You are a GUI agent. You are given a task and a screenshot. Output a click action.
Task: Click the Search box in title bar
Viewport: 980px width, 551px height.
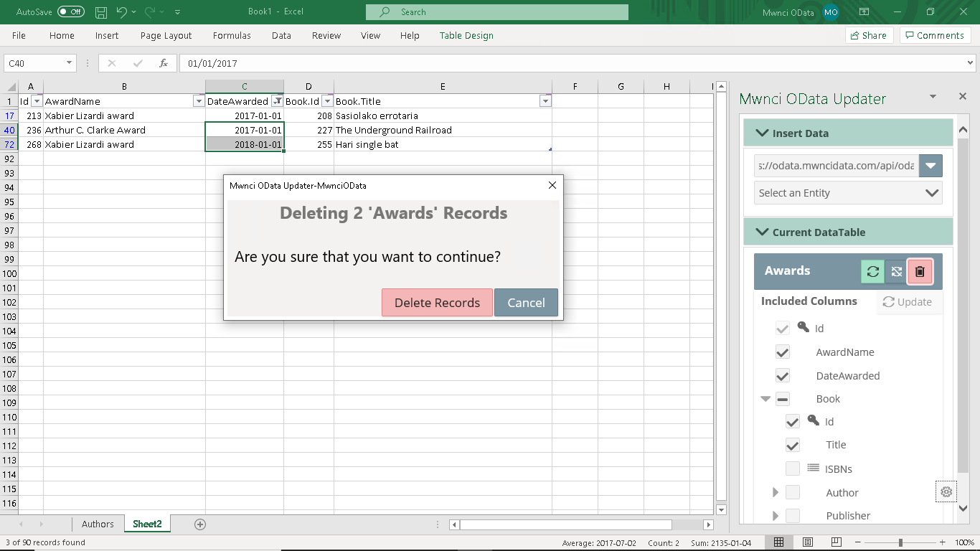496,12
